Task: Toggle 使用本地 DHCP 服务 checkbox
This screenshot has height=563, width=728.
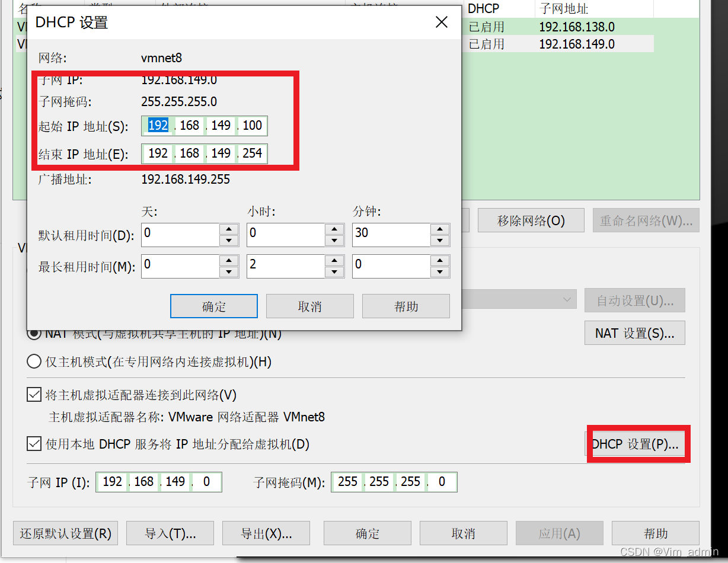Action: (x=34, y=444)
